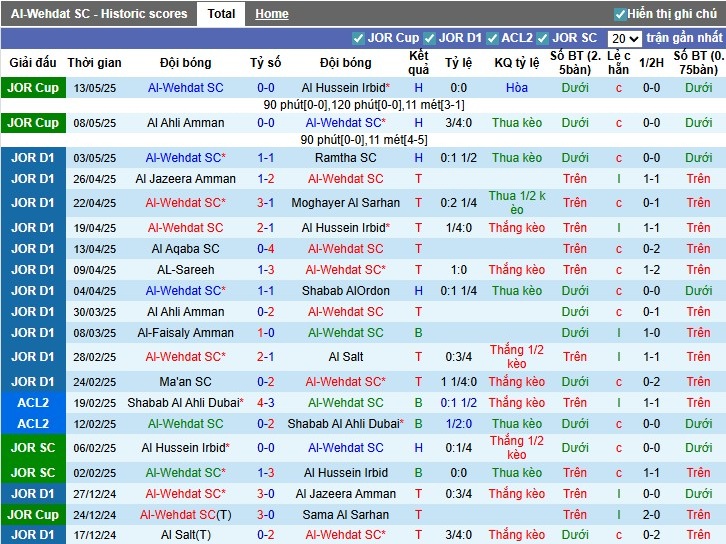The height and width of the screenshot is (544, 726).
Task: Open Al Ahli Amman team on 08/05/25 row
Action: [186, 123]
